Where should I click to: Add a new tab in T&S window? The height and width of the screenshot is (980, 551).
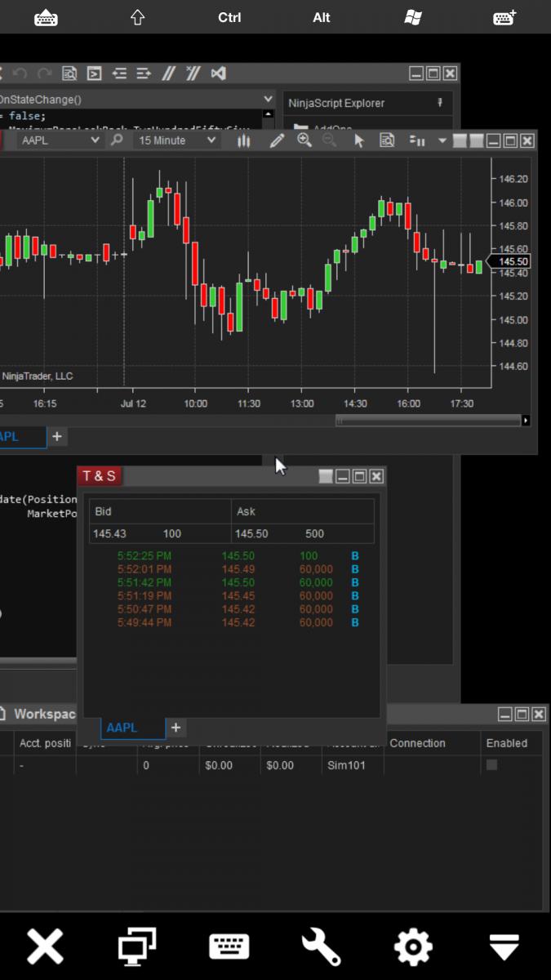pos(176,728)
